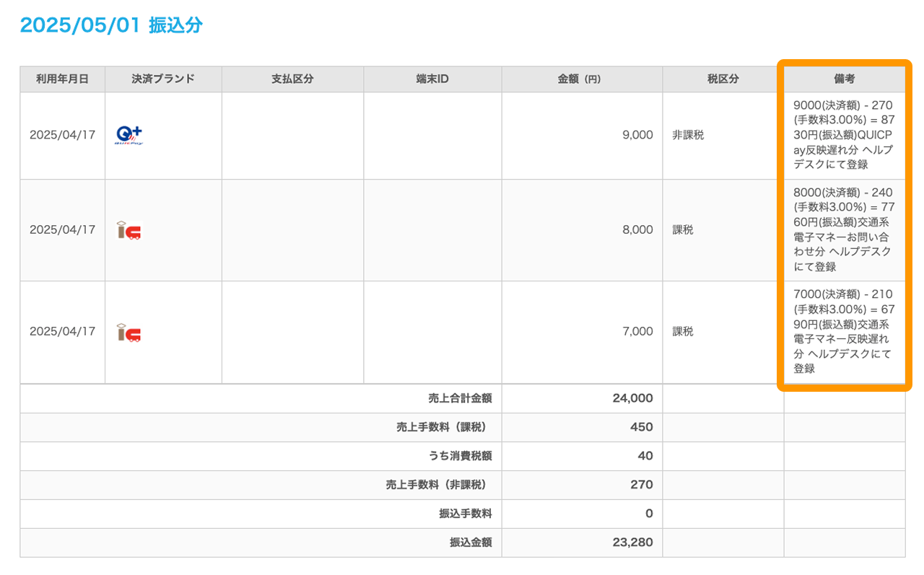Select the 支払区分 column header
The image size is (924, 575).
coord(292,79)
